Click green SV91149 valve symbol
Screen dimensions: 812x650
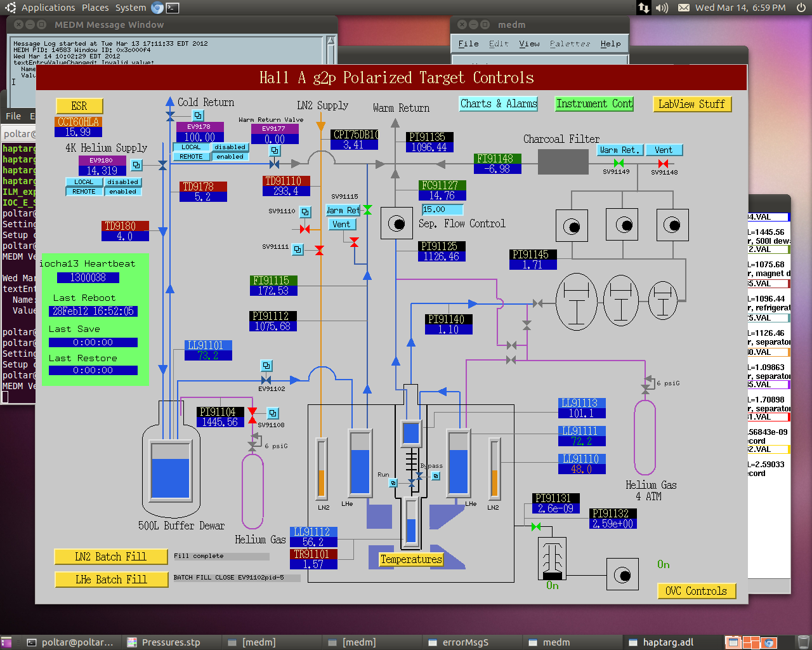(x=619, y=163)
